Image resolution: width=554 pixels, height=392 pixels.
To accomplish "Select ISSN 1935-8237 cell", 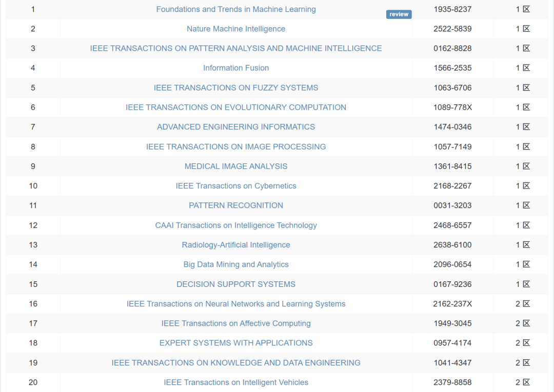I will 452,10.
